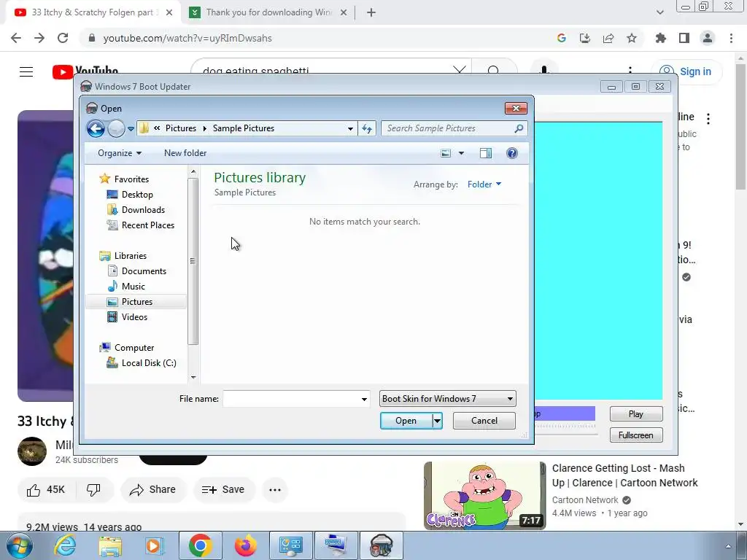Click the blue Help icon in dialog
Screen dimensions: 747x560
pos(511,153)
